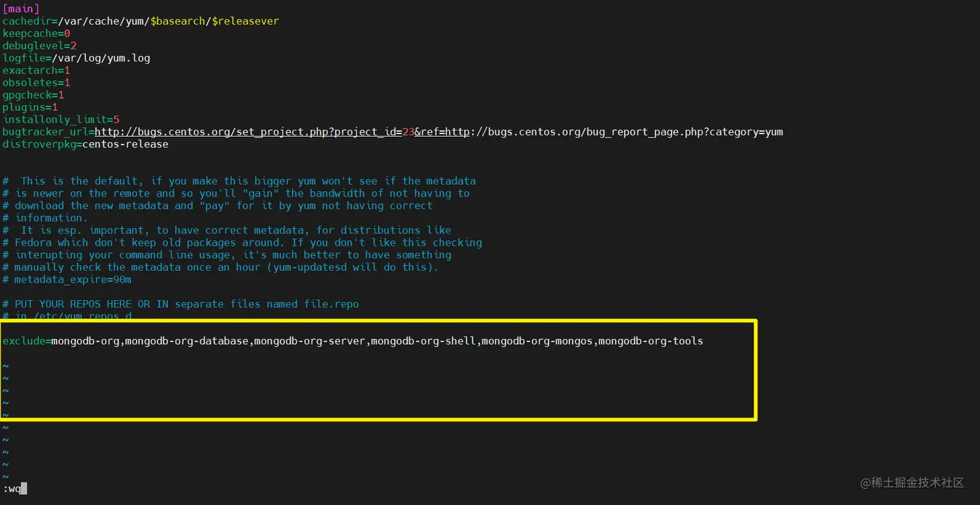Click mongodb-org-database in exclude list
The height and width of the screenshot is (505, 980).
[187, 341]
